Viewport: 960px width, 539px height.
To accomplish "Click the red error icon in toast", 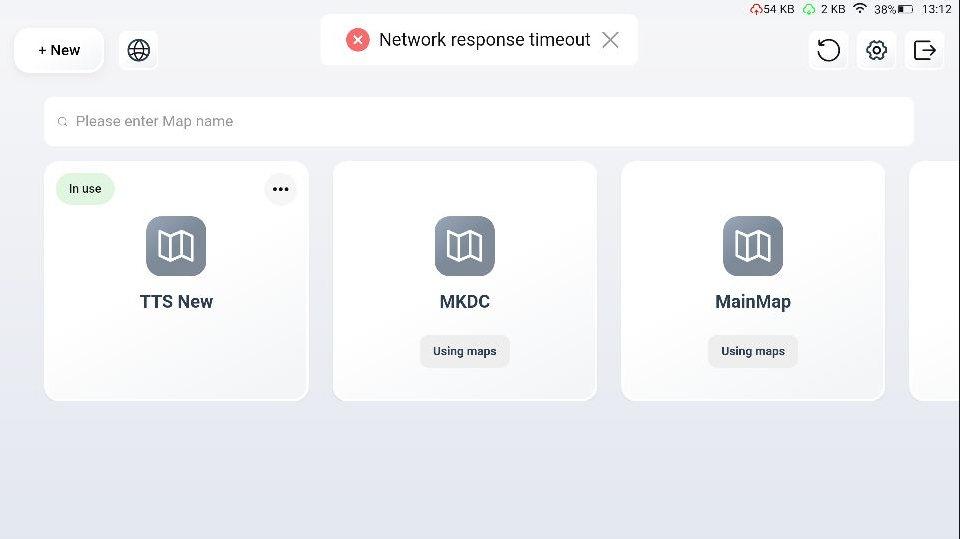I will point(358,40).
